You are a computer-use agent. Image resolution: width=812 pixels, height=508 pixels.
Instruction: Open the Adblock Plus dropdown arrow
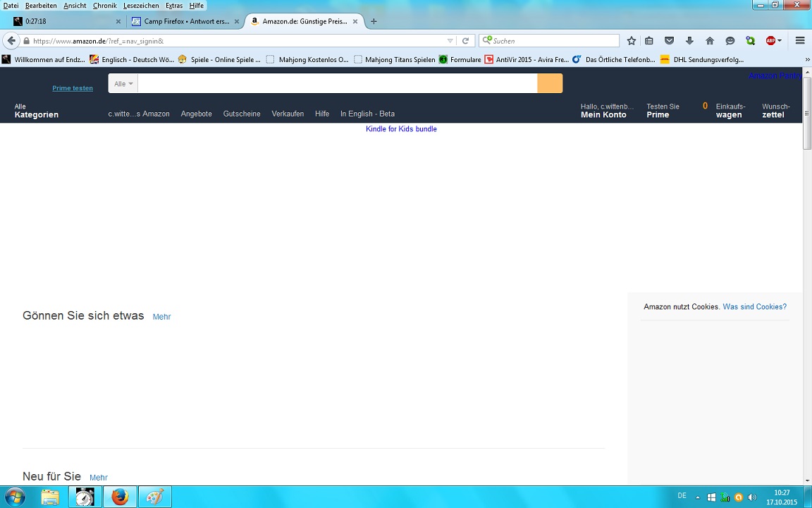(x=780, y=40)
